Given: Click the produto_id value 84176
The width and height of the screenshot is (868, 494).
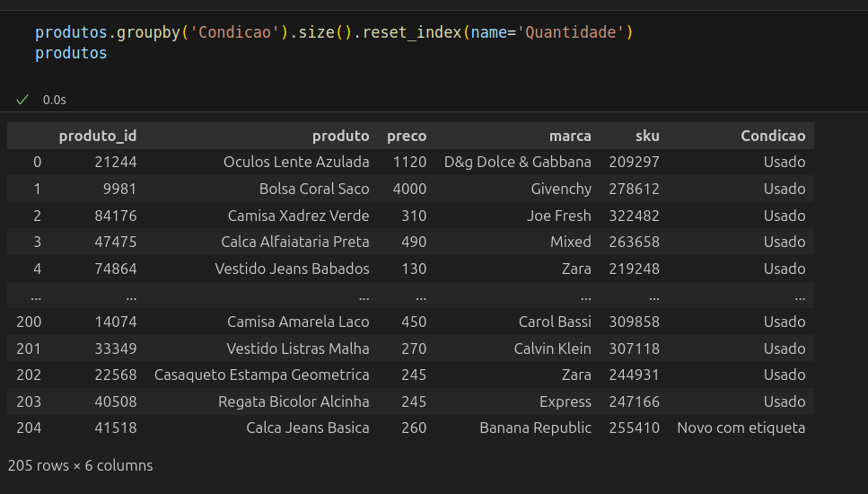Looking at the screenshot, I should 116,216.
